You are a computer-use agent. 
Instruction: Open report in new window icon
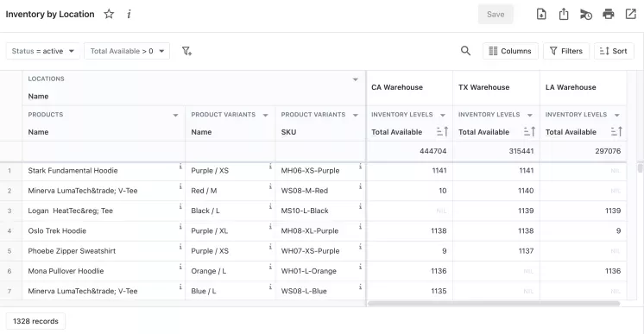[630, 14]
